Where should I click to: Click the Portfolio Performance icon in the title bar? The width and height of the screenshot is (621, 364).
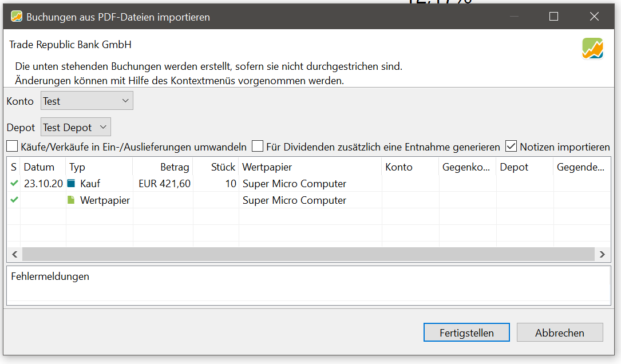[17, 17]
